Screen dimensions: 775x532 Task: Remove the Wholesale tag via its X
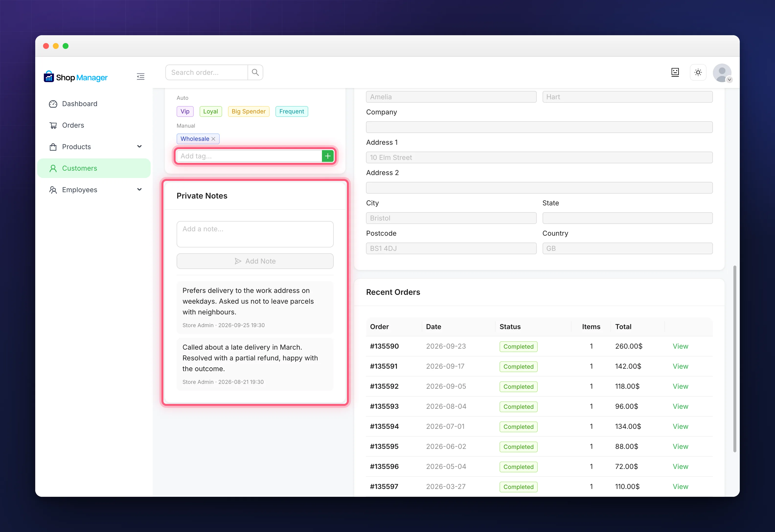point(213,139)
